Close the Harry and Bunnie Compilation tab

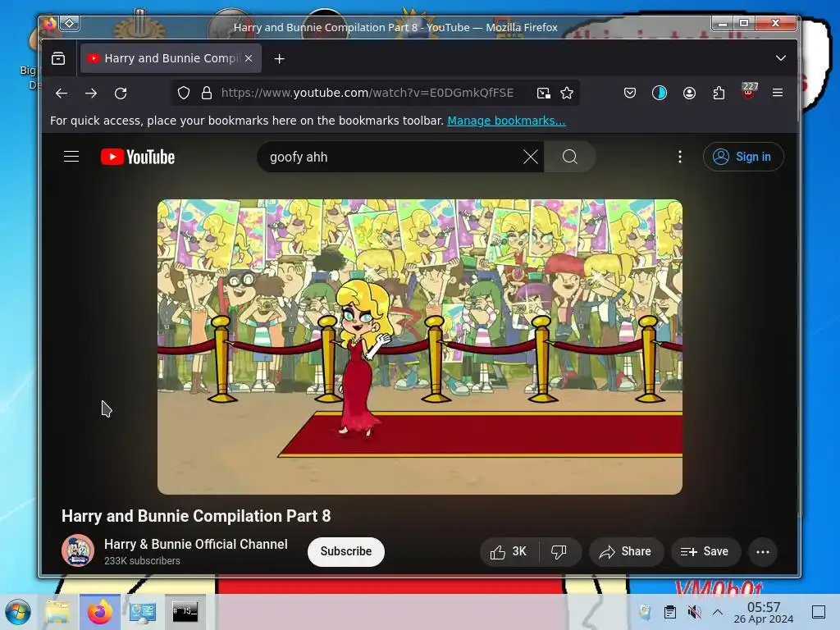coord(249,58)
